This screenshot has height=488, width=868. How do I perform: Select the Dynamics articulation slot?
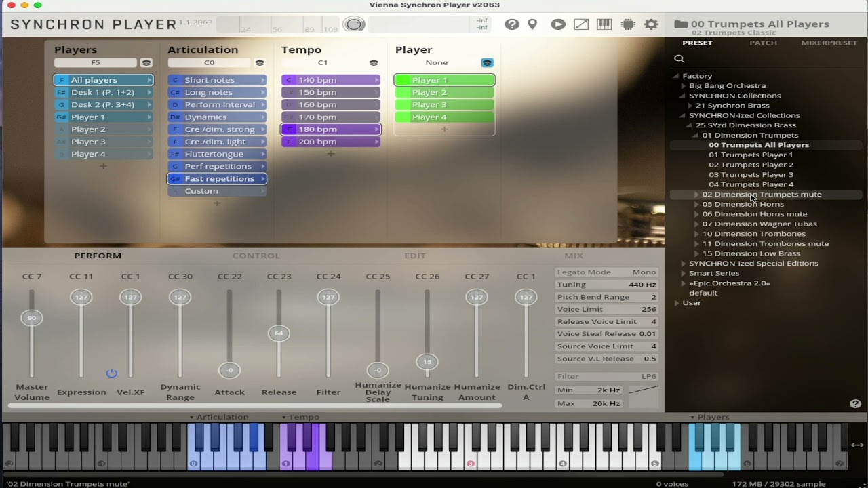[x=217, y=117]
